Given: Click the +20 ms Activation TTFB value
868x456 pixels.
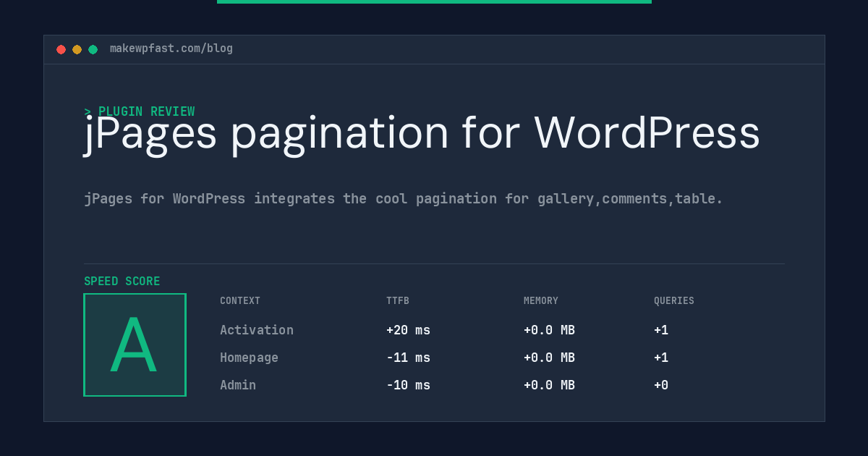Looking at the screenshot, I should (x=408, y=330).
